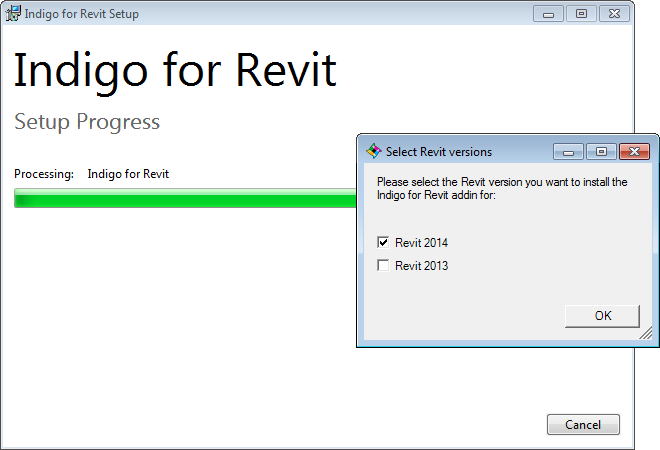Confirm selection with OK button

click(602, 316)
